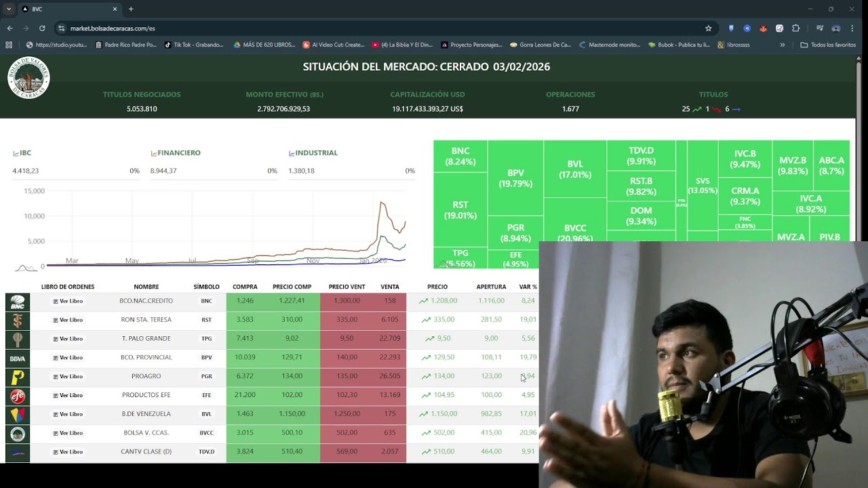Viewport: 868px width, 488px height.
Task: Click the BNC company logo in the table
Action: 18,302
